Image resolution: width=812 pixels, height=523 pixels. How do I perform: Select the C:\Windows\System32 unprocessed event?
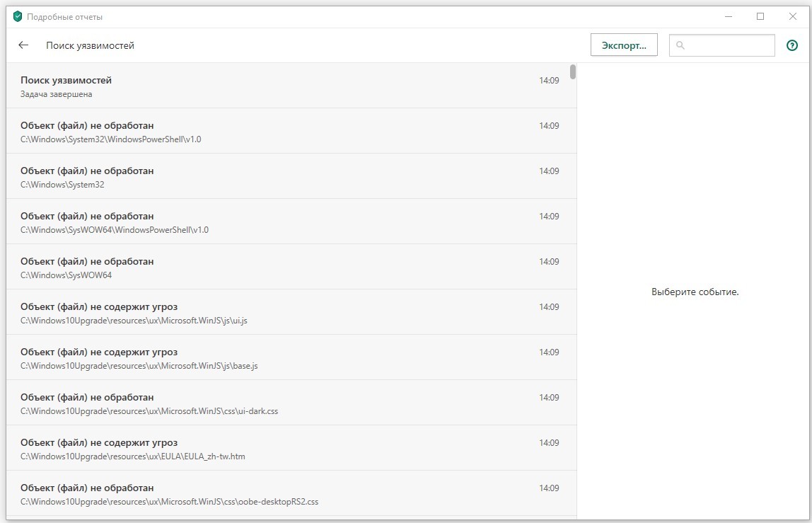click(290, 177)
